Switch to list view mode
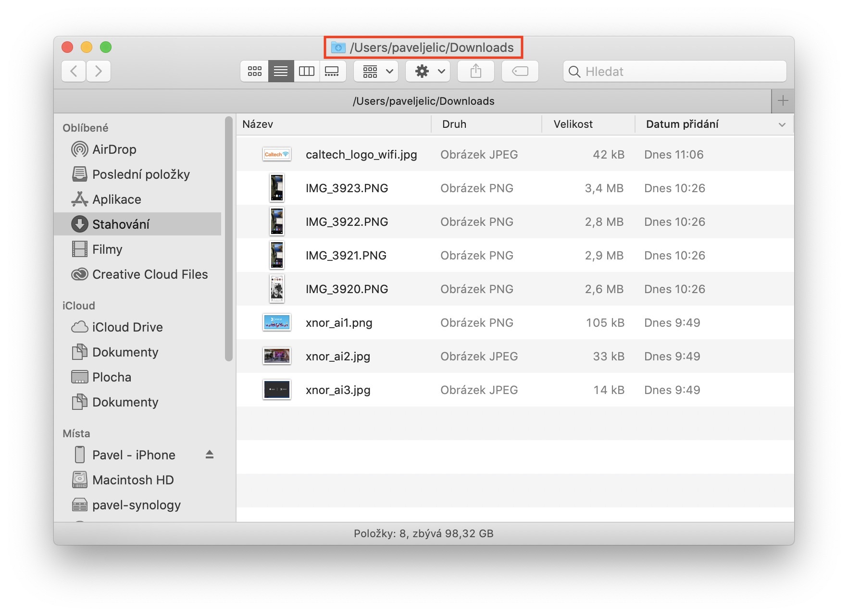The image size is (848, 616). (x=281, y=72)
